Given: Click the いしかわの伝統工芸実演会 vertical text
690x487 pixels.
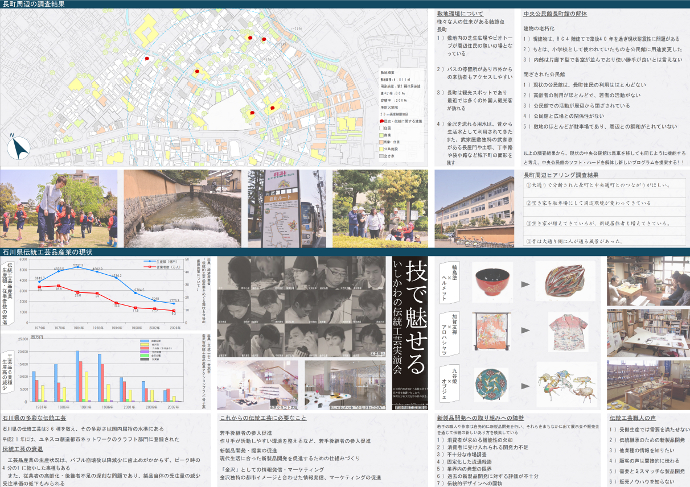Looking at the screenshot, I should click(398, 317).
